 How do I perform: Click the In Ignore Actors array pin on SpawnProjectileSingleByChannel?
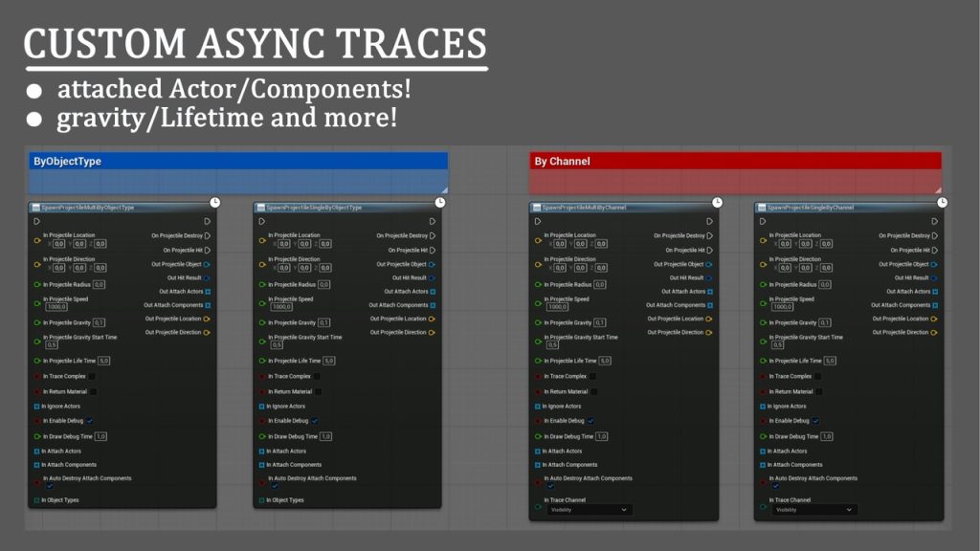point(766,407)
